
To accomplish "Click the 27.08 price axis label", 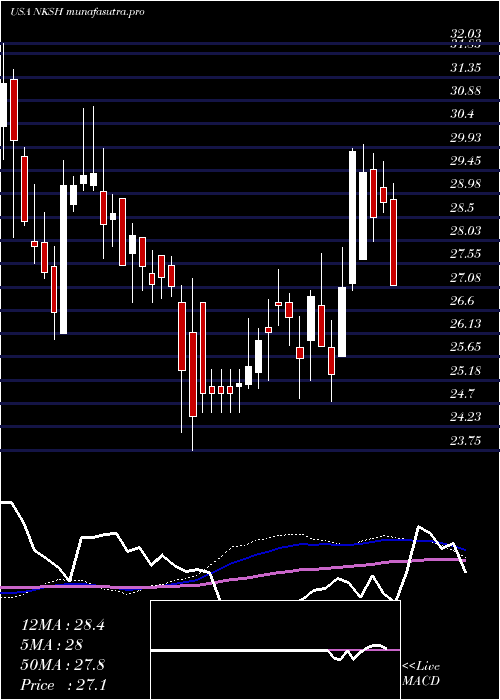I will (465, 278).
